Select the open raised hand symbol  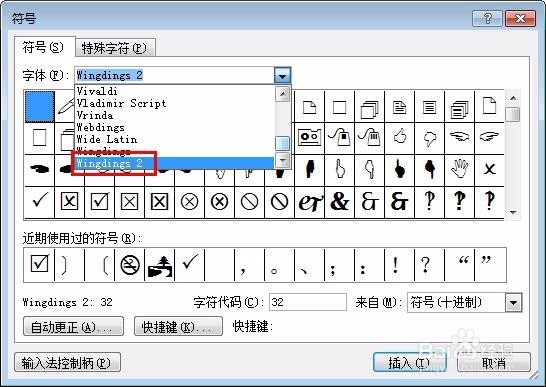pos(459,170)
